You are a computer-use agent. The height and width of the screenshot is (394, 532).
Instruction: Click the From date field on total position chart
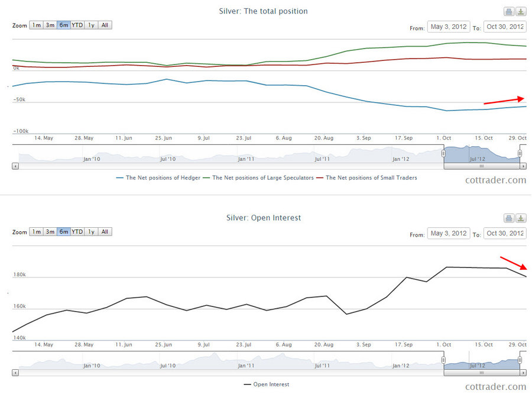point(449,27)
